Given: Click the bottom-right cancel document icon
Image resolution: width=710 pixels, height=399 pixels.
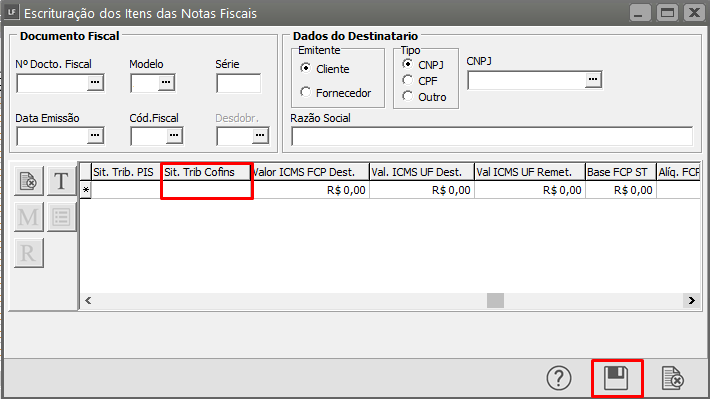Looking at the screenshot, I should point(672,378).
